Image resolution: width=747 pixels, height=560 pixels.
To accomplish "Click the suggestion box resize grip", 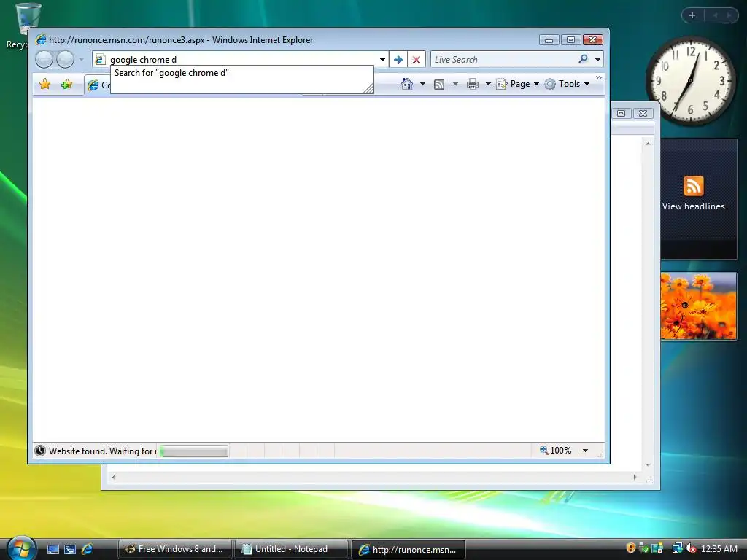I will tap(368, 88).
